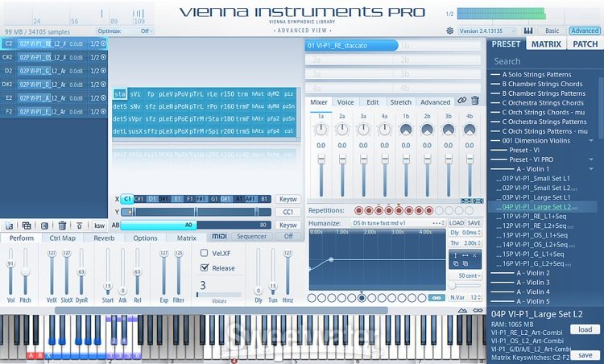Collapse the 001 Dimension Violins folder arrow
Image resolution: width=604 pixels, height=364 pixels.
[x=591, y=141]
